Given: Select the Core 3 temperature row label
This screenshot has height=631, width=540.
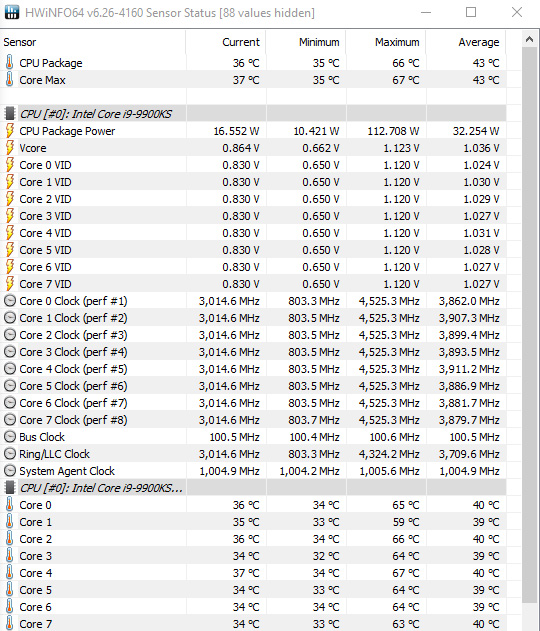Looking at the screenshot, I should pyautogui.click(x=35, y=556).
